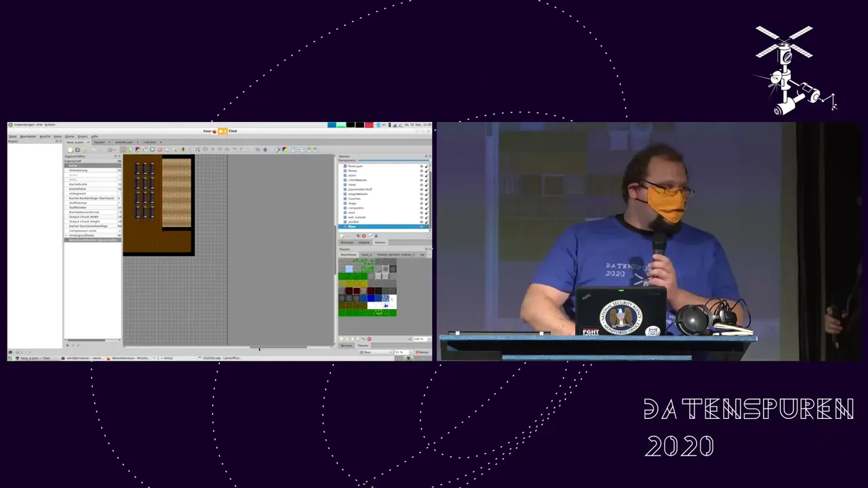
Task: Undo the last action via toolbar
Action: tap(94, 149)
